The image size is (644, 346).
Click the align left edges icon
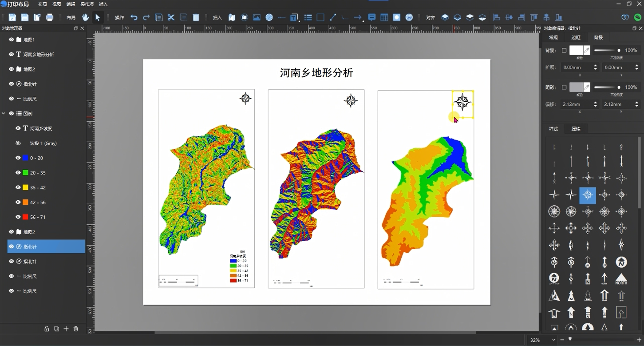pos(497,17)
